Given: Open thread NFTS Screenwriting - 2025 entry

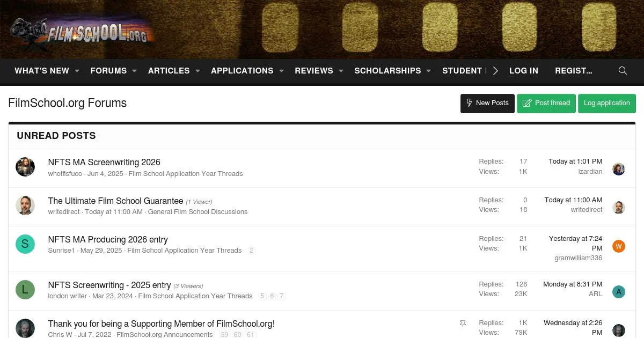Looking at the screenshot, I should pos(109,285).
